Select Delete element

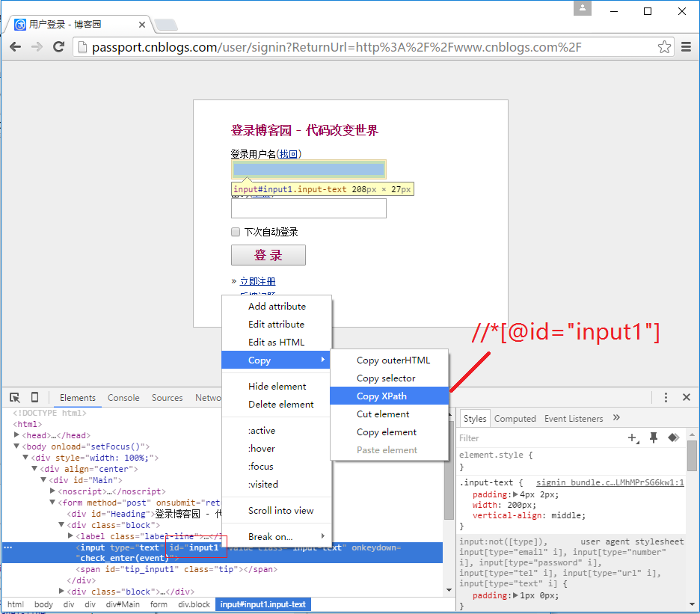(277, 404)
